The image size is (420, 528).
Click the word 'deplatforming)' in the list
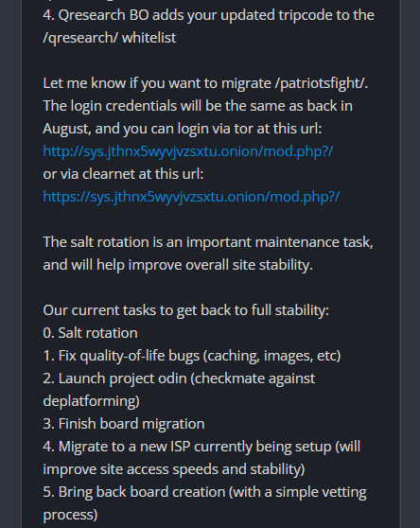pos(91,401)
